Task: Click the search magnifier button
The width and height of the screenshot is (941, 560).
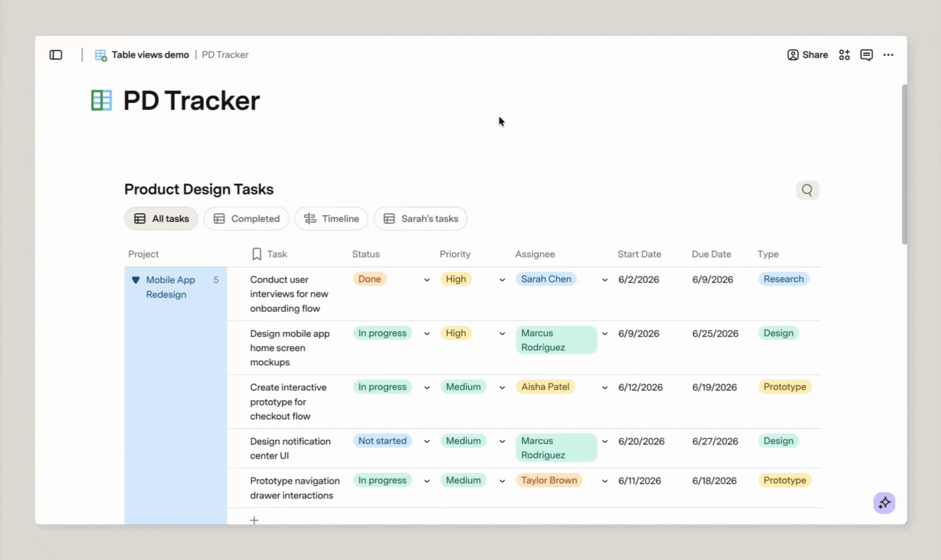Action: coord(807,190)
